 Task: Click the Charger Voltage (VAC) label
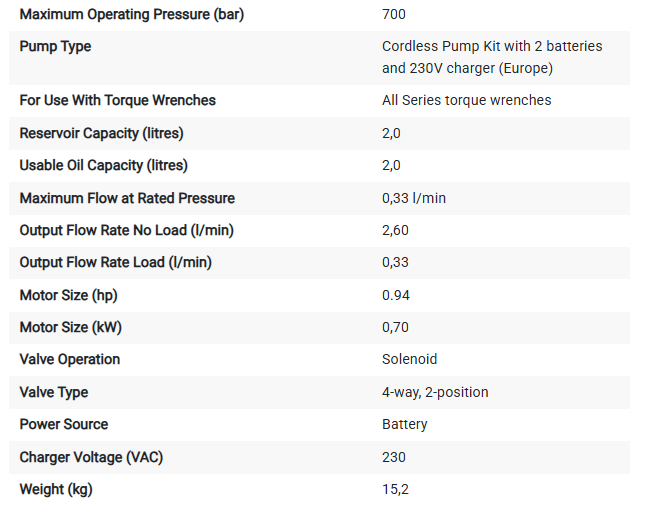click(91, 458)
